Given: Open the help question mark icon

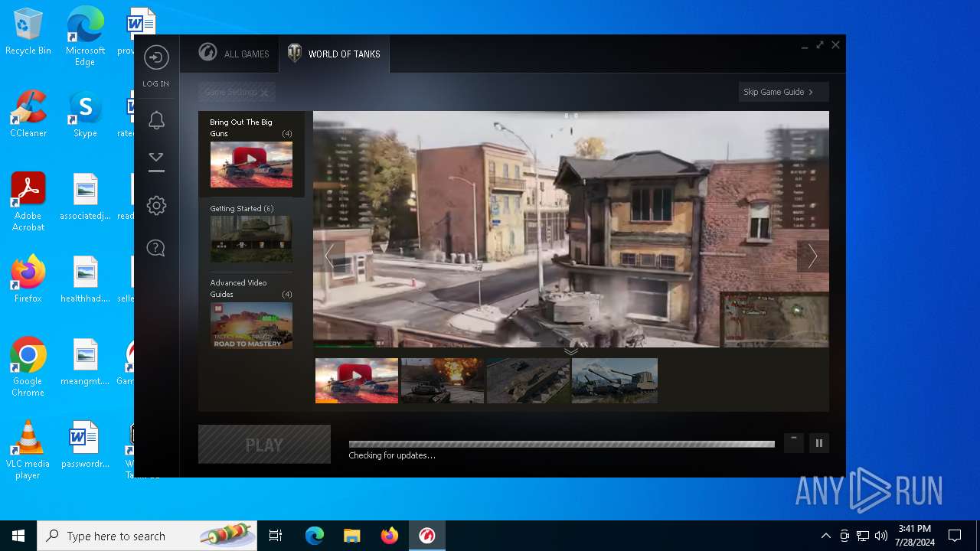Looking at the screenshot, I should click(156, 248).
